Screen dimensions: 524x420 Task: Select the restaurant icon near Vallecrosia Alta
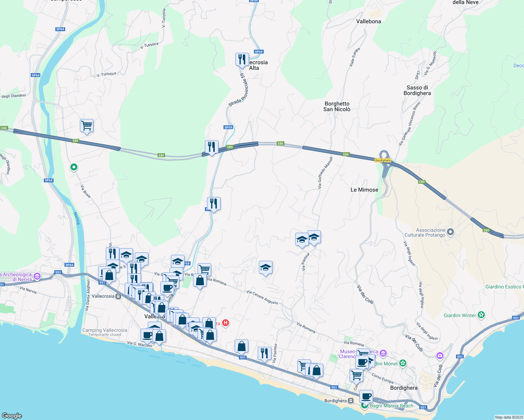tap(242, 59)
